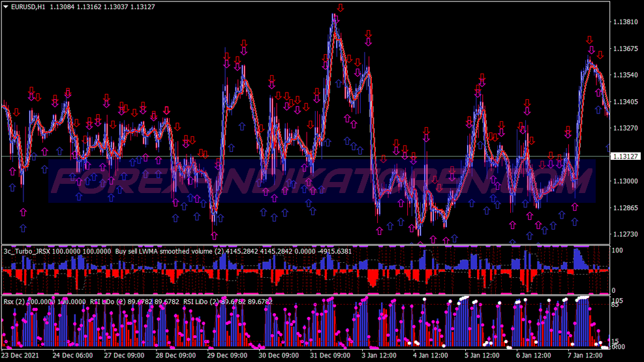Viewport: 644px width, 362px height.
Task: Click the 100 level on volume indicator scale
Action: click(617, 250)
